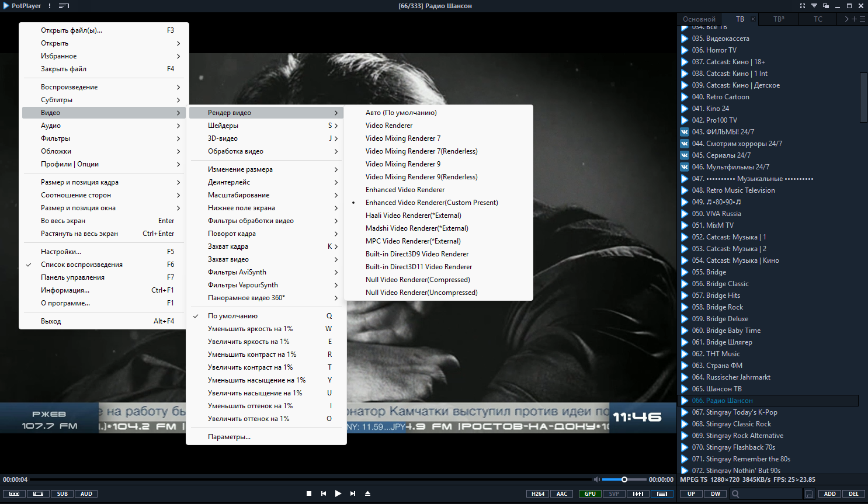868x504 pixels.
Task: Open the playlist tabs hamburger menu
Action: pyautogui.click(x=862, y=19)
